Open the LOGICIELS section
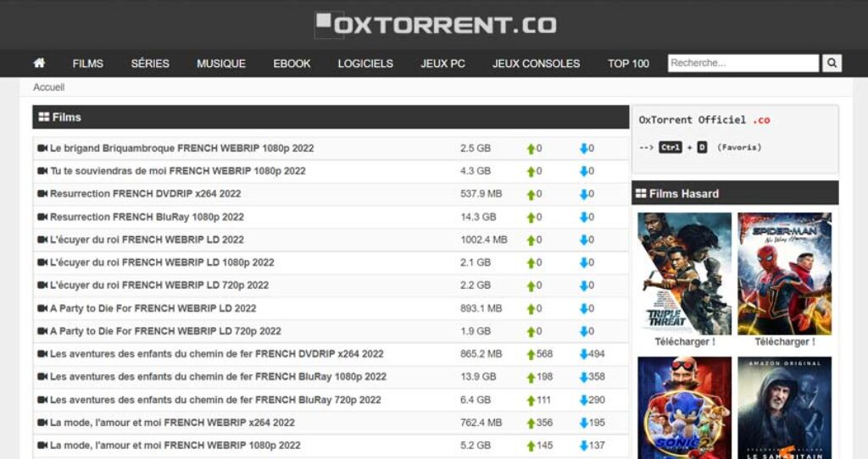The width and height of the screenshot is (868, 459). 365,64
